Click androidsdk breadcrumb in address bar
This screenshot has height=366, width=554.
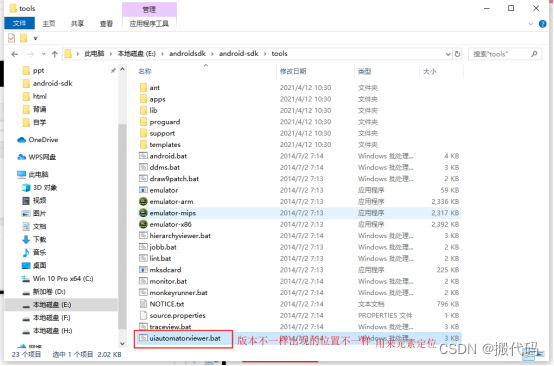pos(187,54)
